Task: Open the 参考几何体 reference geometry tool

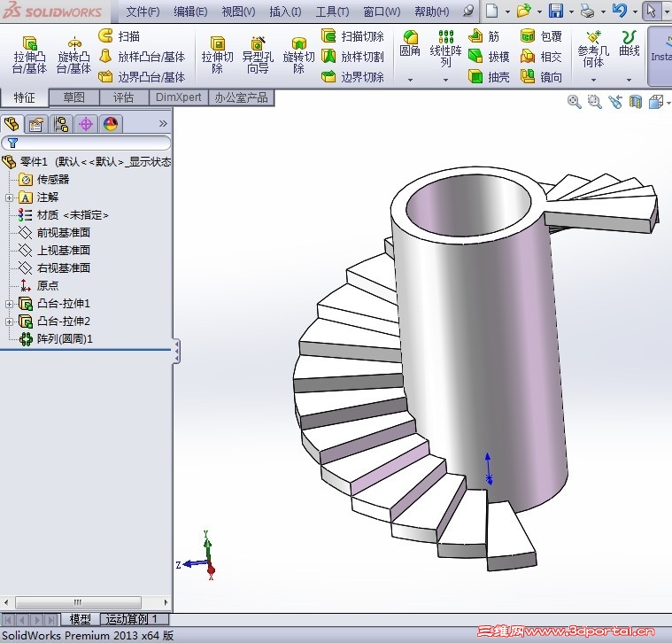Action: pyautogui.click(x=593, y=49)
